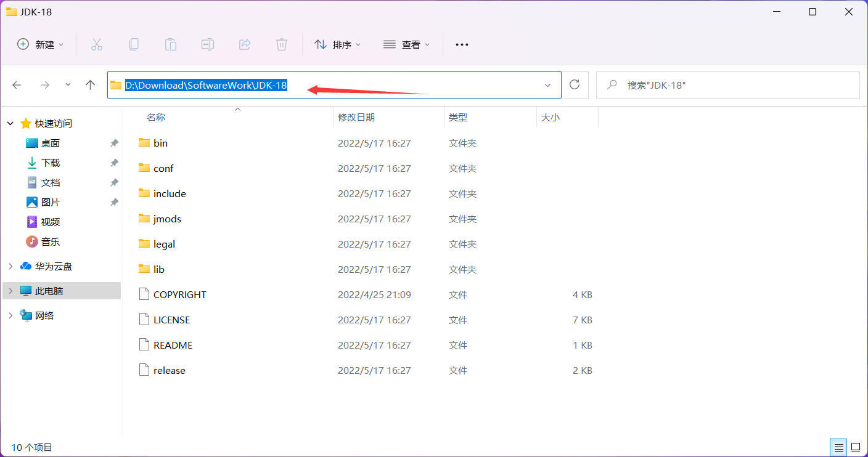Click the Copy icon in toolbar
The width and height of the screenshot is (868, 457).
click(x=133, y=44)
